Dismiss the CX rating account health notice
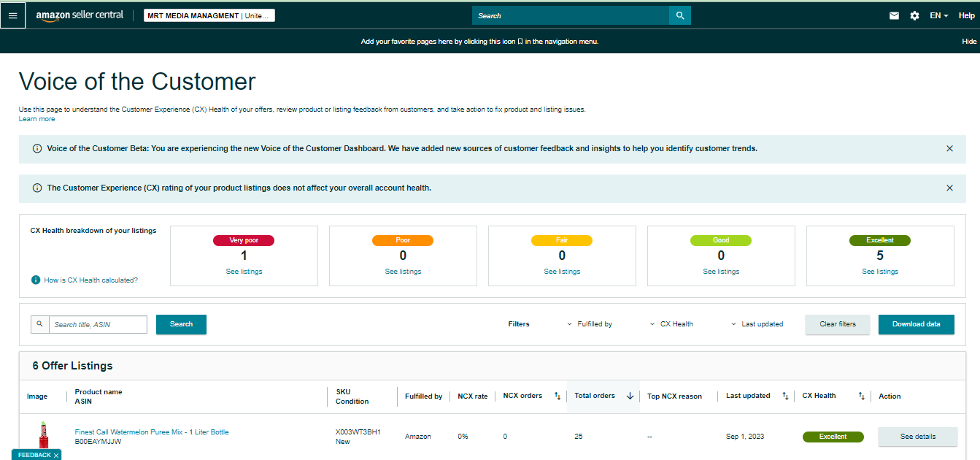 pyautogui.click(x=949, y=188)
